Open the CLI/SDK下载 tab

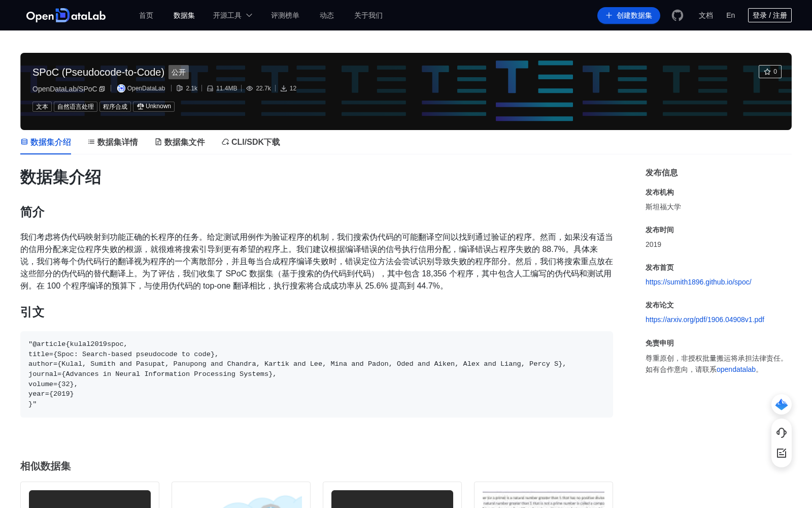coord(251,142)
